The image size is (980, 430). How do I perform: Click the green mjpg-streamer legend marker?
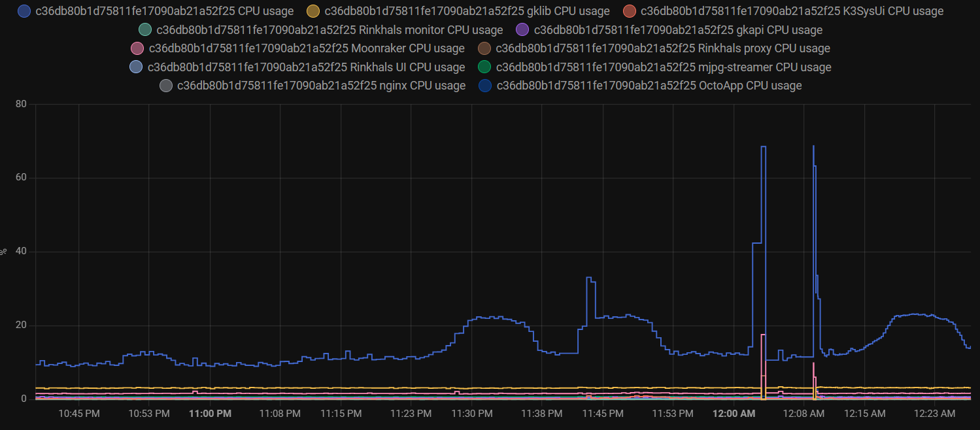484,67
